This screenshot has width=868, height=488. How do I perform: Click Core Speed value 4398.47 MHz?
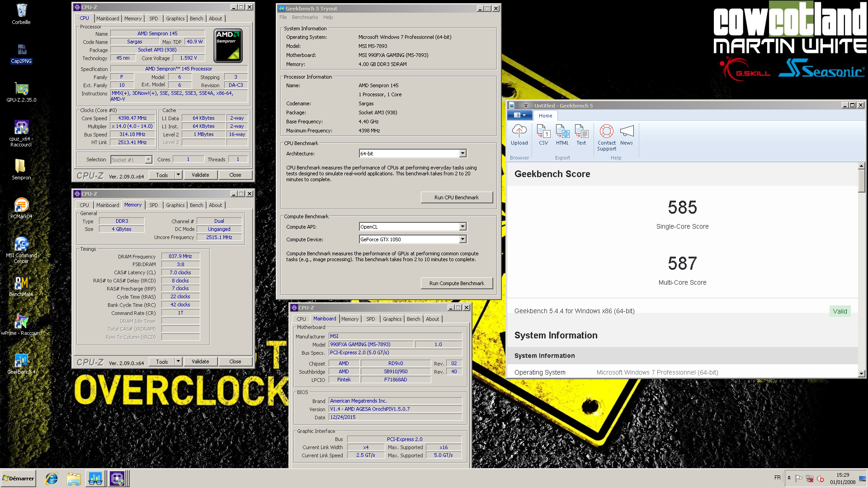pos(132,118)
